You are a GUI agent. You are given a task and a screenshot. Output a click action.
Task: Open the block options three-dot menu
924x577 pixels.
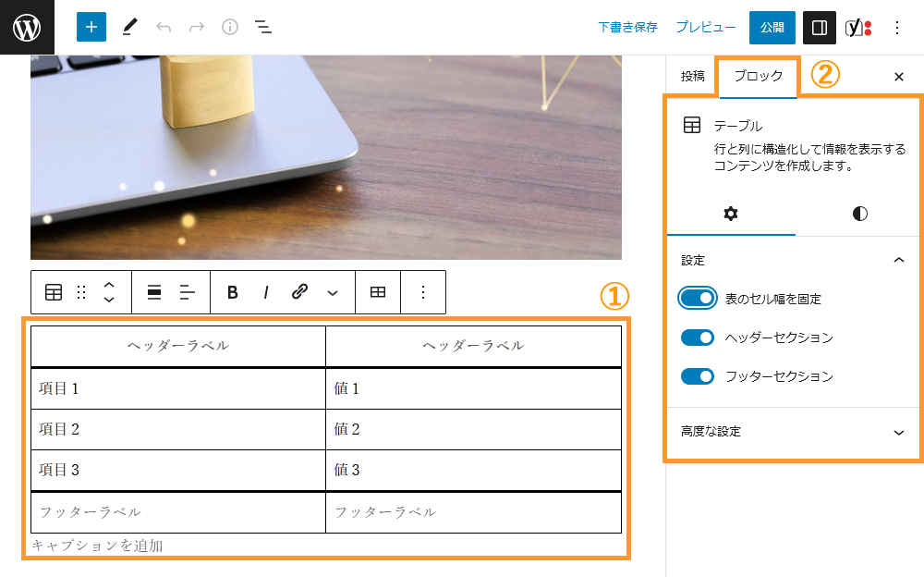[423, 291]
